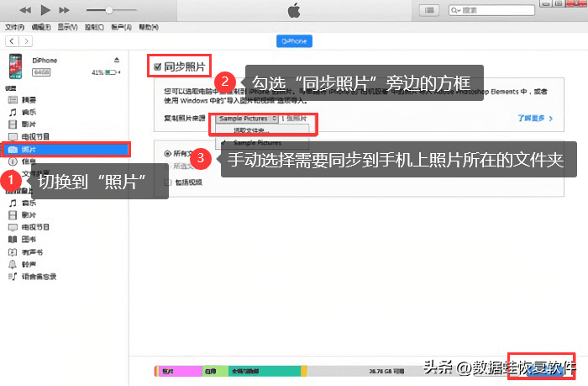Click the search input field
The image size is (588, 386).
(x=491, y=10)
